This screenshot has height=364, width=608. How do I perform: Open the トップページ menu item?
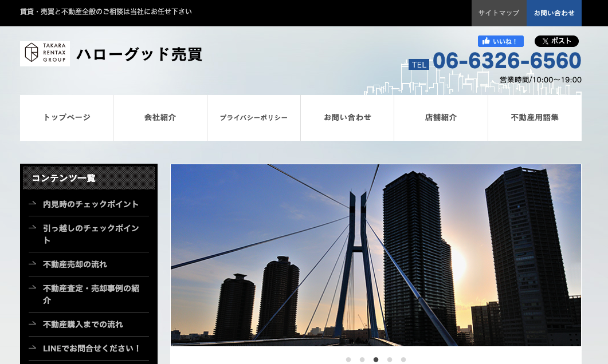[x=66, y=117]
